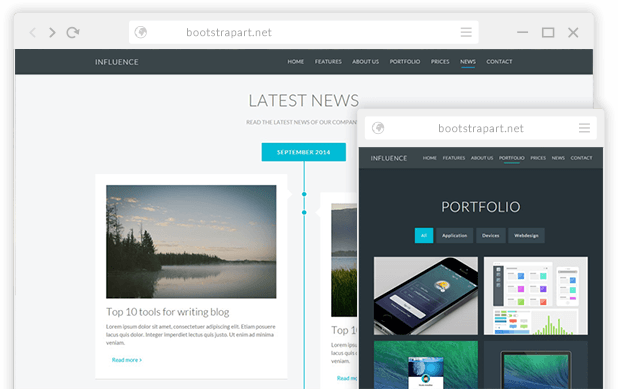Open NEWS in large browser navbar

[468, 61]
